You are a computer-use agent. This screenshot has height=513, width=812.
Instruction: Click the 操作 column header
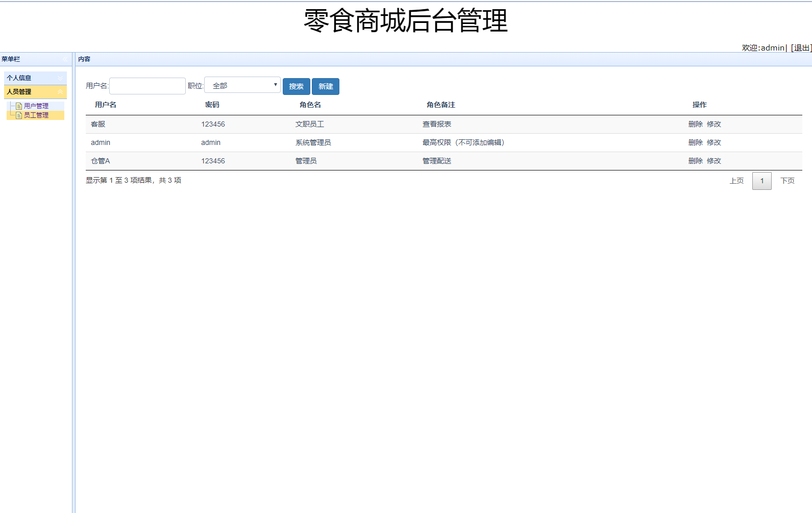tap(700, 105)
